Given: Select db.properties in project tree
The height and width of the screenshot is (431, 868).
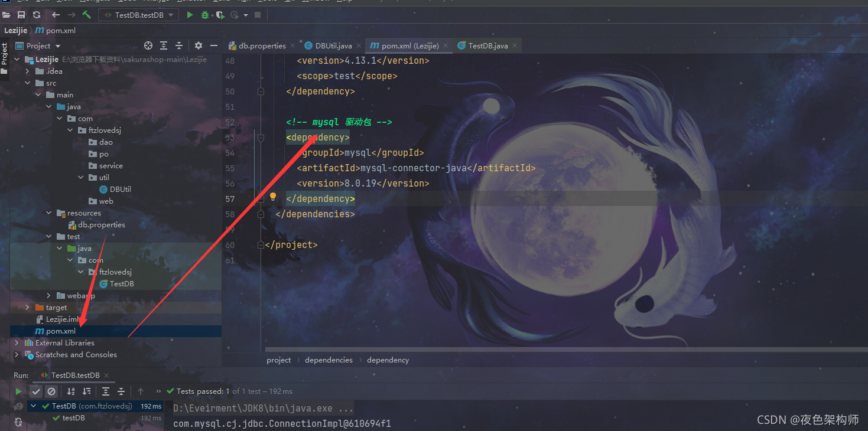Looking at the screenshot, I should 96,225.
